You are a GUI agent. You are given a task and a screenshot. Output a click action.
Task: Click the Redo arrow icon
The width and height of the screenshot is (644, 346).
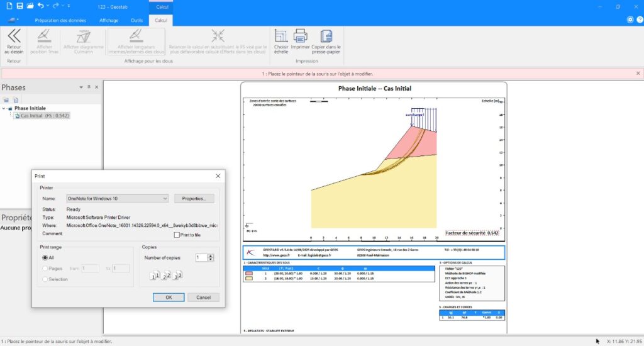tap(55, 6)
